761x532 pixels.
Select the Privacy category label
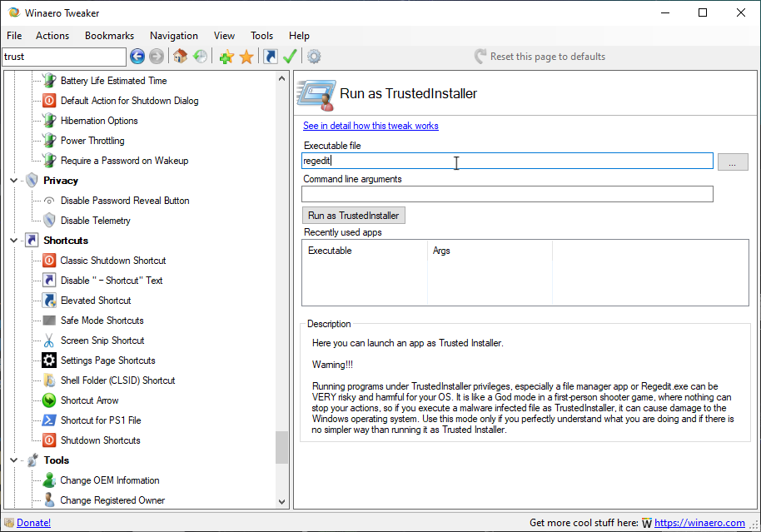61,181
